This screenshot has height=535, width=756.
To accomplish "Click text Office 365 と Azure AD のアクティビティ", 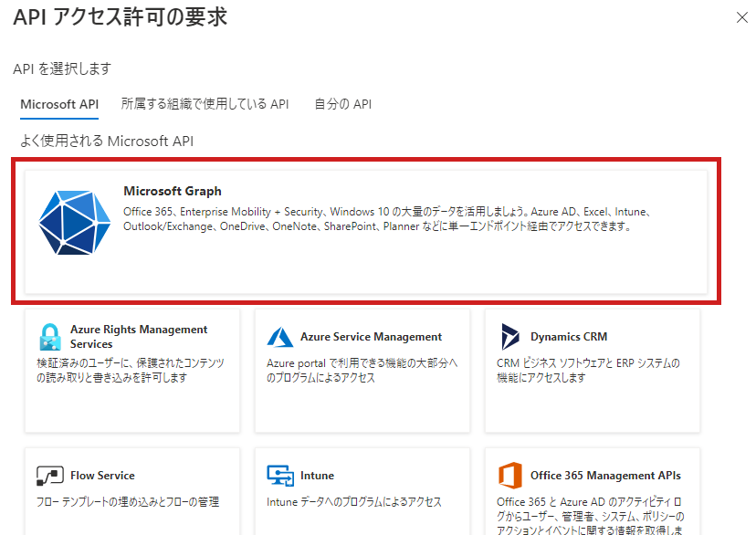I will pos(589,502).
